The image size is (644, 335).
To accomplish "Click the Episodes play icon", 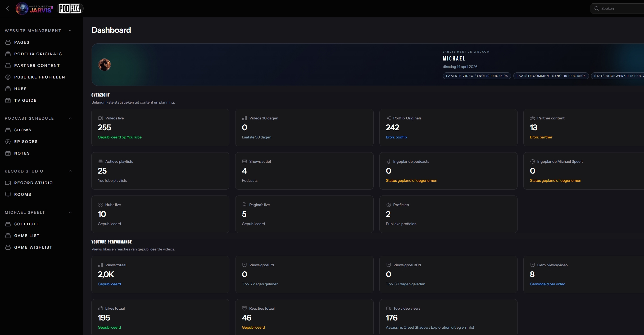I will coord(8,142).
